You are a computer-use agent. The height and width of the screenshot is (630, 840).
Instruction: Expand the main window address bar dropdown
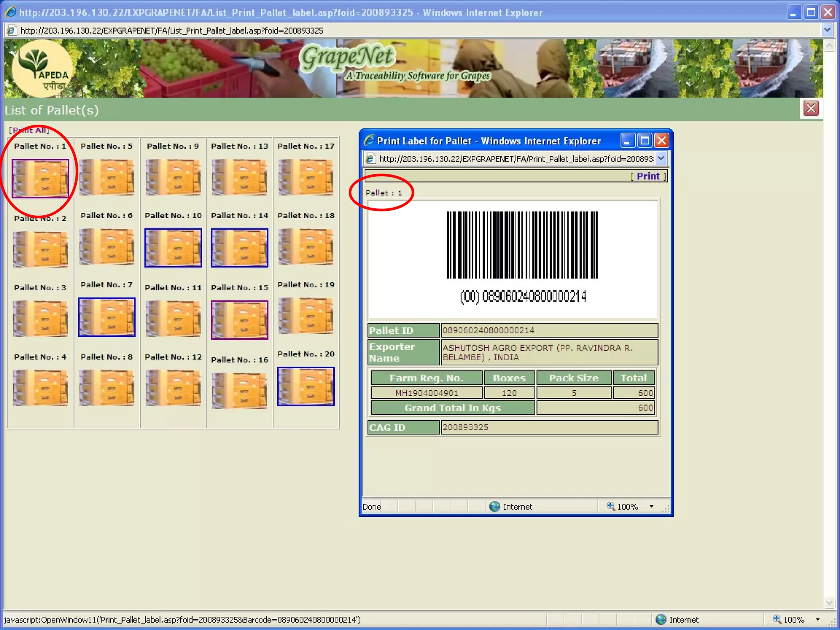tap(827, 30)
